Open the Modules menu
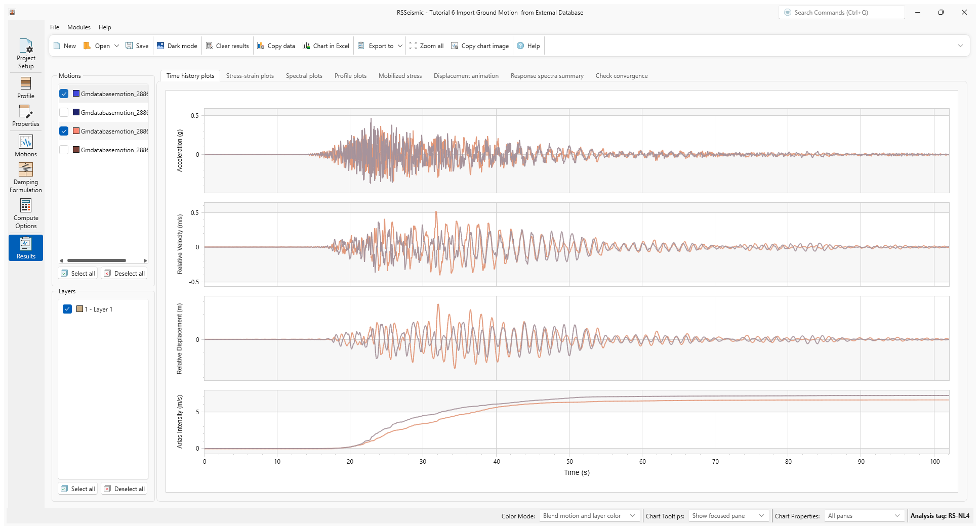 point(78,27)
